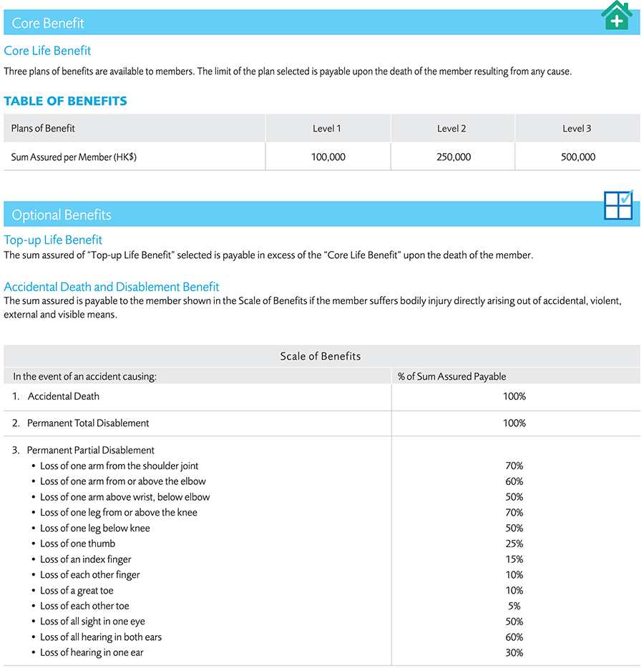
Task: Select the Level 3 column header
Action: click(577, 129)
